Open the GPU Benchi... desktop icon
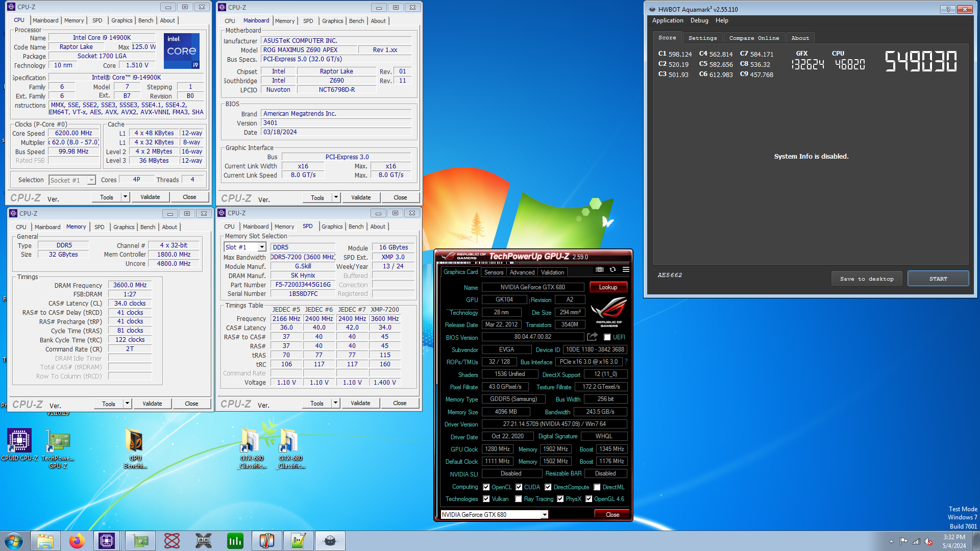Viewport: 980px width, 551px height. (135, 449)
